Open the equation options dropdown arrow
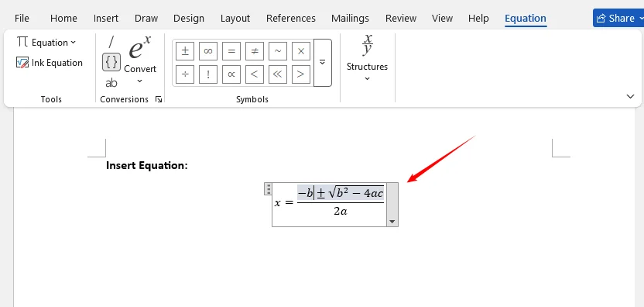This screenshot has width=644, height=307. coord(392,222)
